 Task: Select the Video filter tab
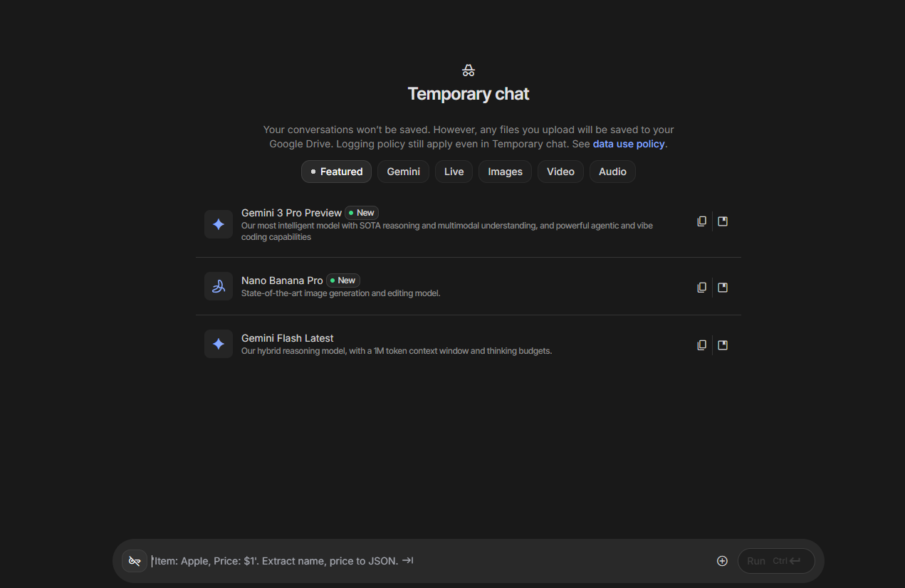(x=560, y=172)
